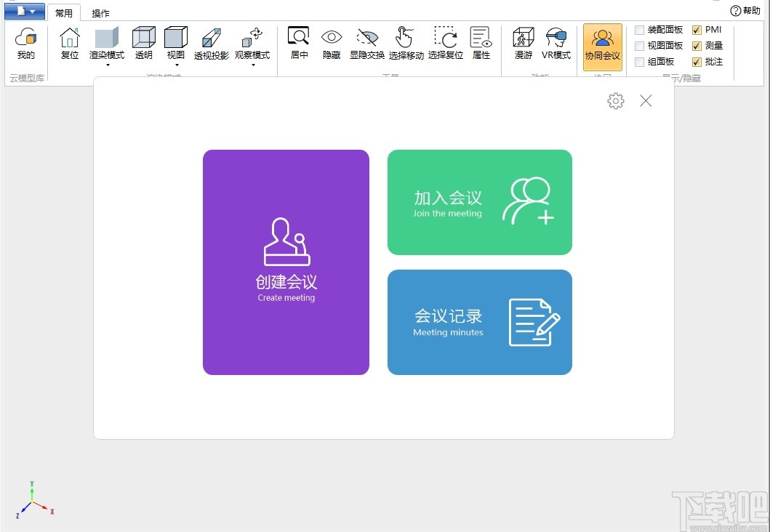Viewport: 770px width, 532px height.
Task: Disable the PMI checkbox
Action: (x=696, y=29)
